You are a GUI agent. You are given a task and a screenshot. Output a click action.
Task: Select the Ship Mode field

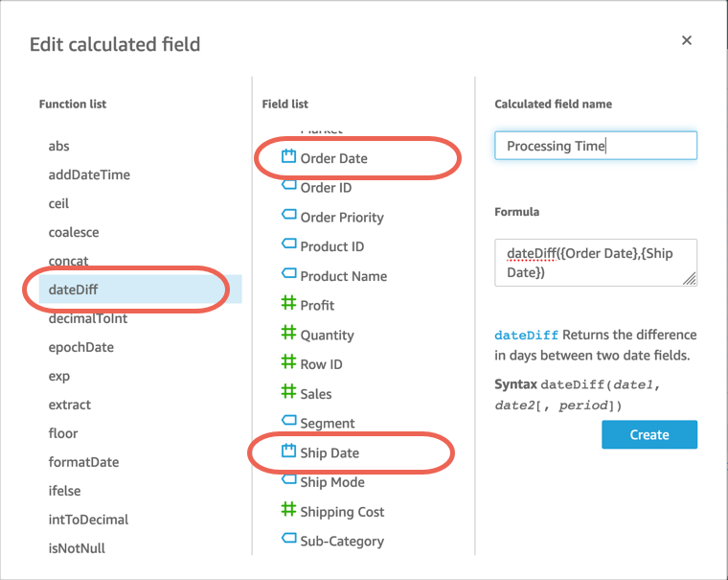point(332,482)
